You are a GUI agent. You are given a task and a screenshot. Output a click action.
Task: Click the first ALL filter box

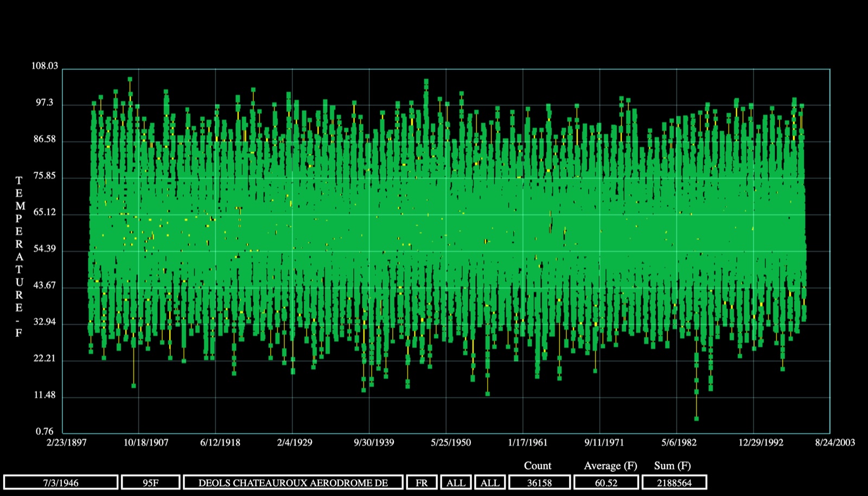(x=456, y=482)
